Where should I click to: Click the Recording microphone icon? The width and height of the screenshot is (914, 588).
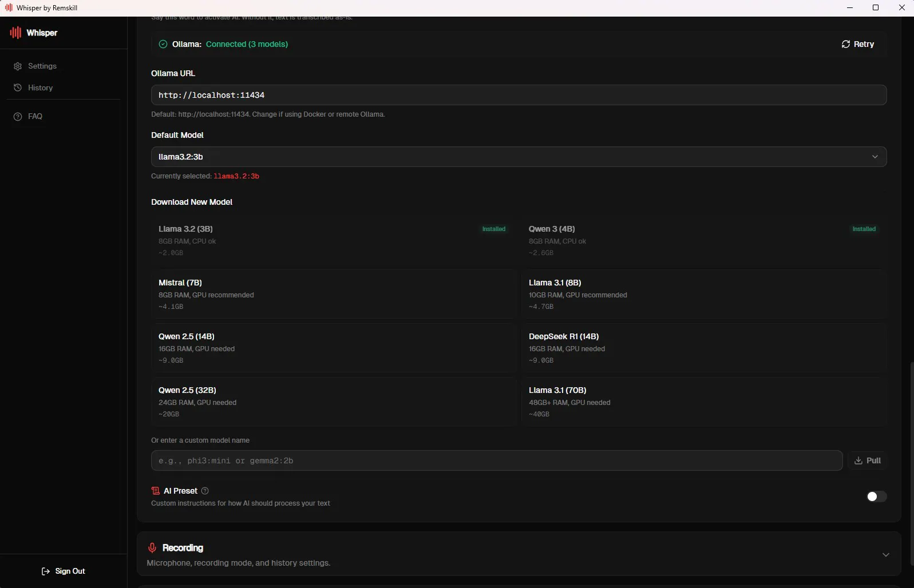click(152, 548)
